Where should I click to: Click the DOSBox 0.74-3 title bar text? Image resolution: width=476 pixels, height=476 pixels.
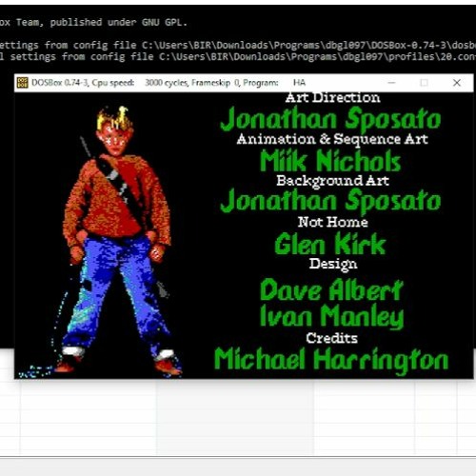pos(169,83)
